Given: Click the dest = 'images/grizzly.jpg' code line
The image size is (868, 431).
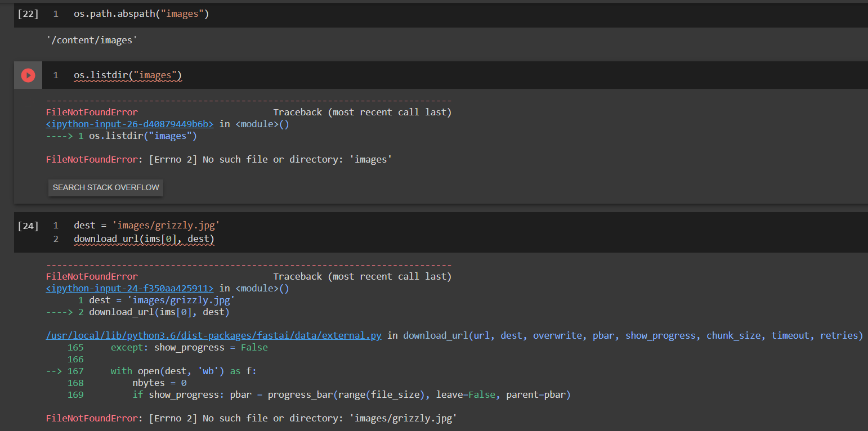Looking at the screenshot, I should pyautogui.click(x=146, y=226).
